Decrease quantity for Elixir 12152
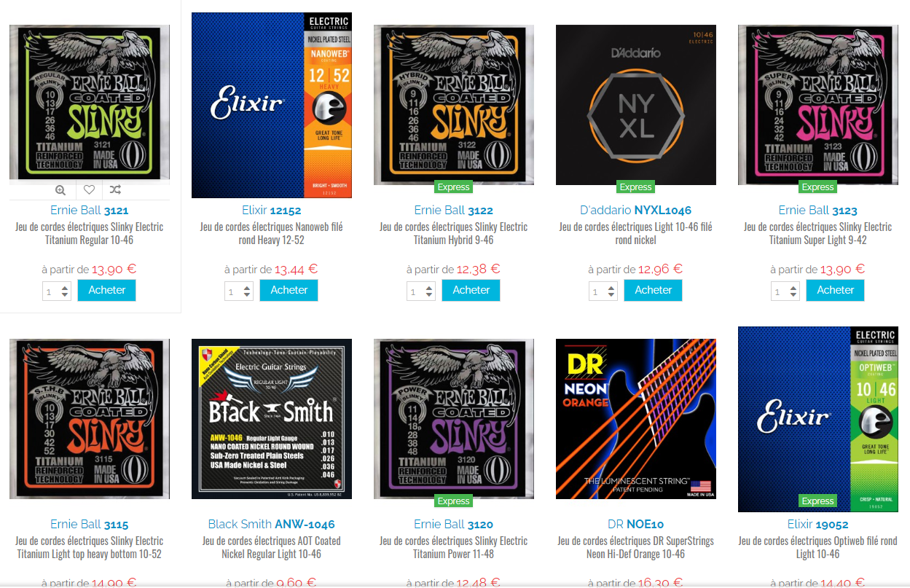The height and width of the screenshot is (588, 910). pos(247,295)
